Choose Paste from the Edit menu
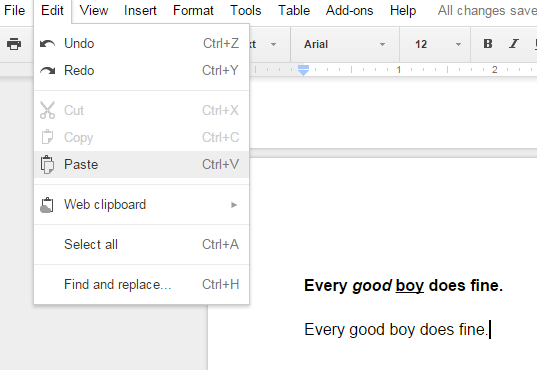 coord(141,164)
